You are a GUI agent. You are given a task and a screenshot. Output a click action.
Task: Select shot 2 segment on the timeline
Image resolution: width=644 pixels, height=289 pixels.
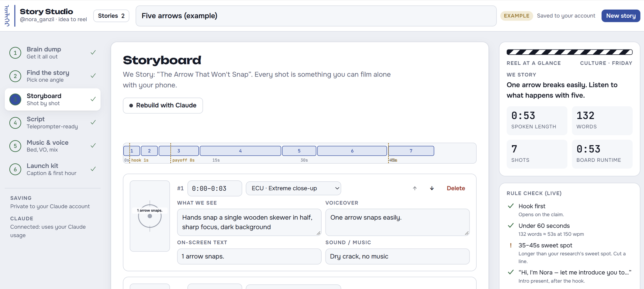pos(149,151)
